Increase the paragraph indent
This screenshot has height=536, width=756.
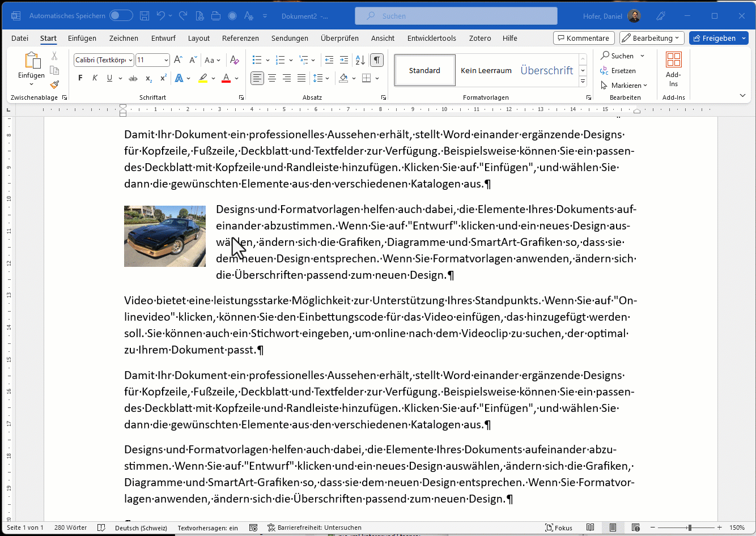point(344,60)
